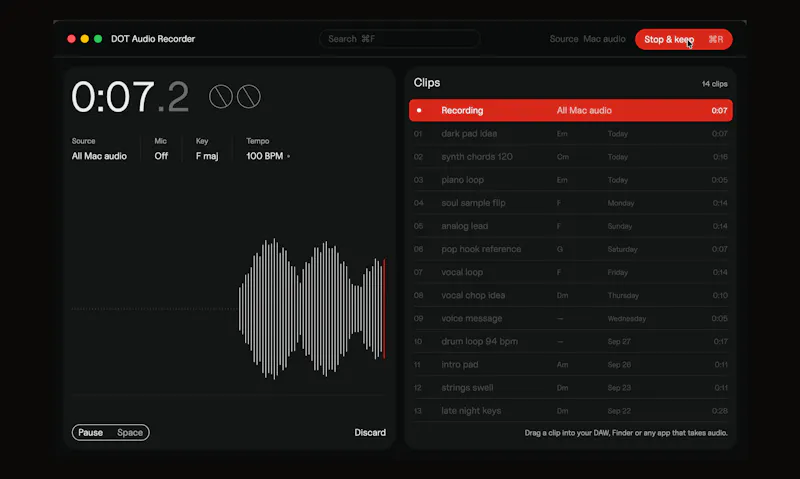Pause the recording with the Pause button
The width and height of the screenshot is (800, 479).
111,432
